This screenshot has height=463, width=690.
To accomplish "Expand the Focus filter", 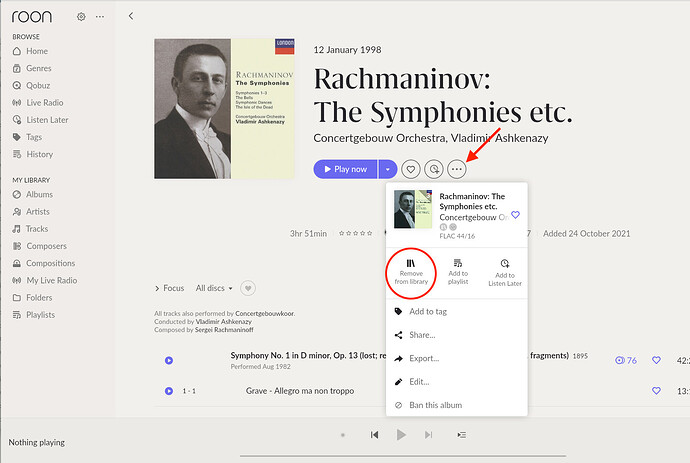I will pos(169,288).
